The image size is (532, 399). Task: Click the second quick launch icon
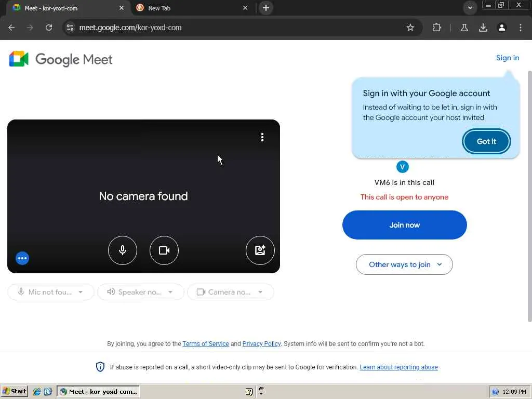(48, 392)
